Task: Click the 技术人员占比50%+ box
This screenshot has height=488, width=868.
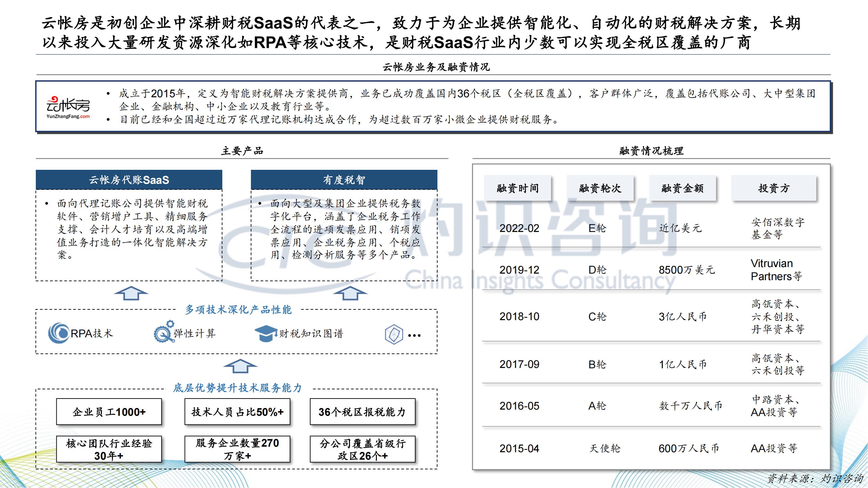Action: (x=237, y=412)
